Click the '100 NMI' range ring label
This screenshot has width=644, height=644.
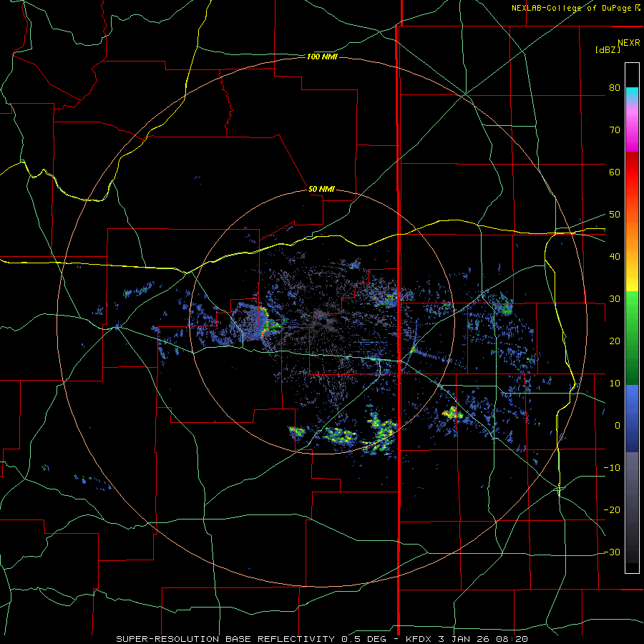point(322,57)
